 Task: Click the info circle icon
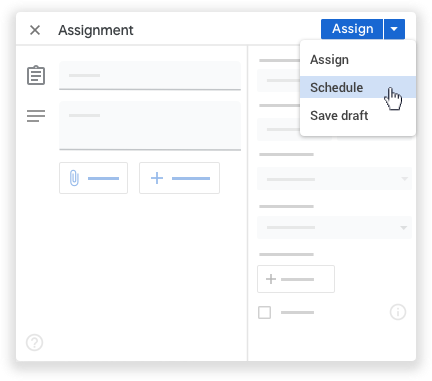pyautogui.click(x=398, y=312)
